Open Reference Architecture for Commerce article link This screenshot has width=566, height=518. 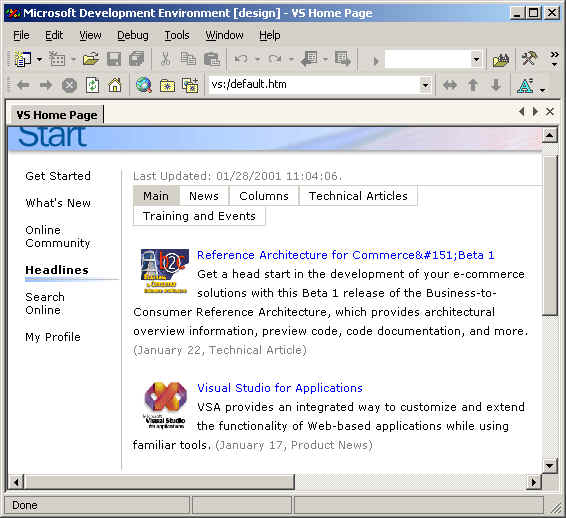click(x=345, y=255)
